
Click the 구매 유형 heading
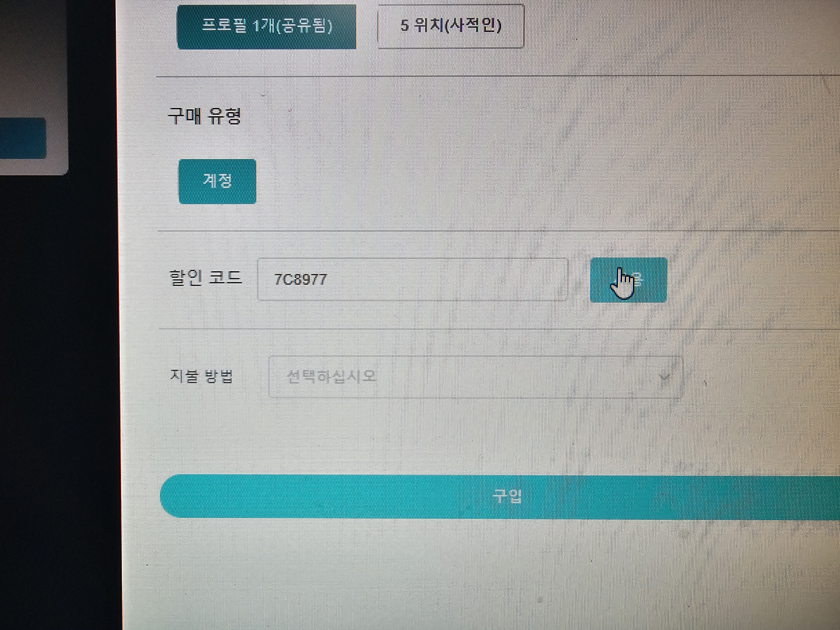pyautogui.click(x=204, y=116)
